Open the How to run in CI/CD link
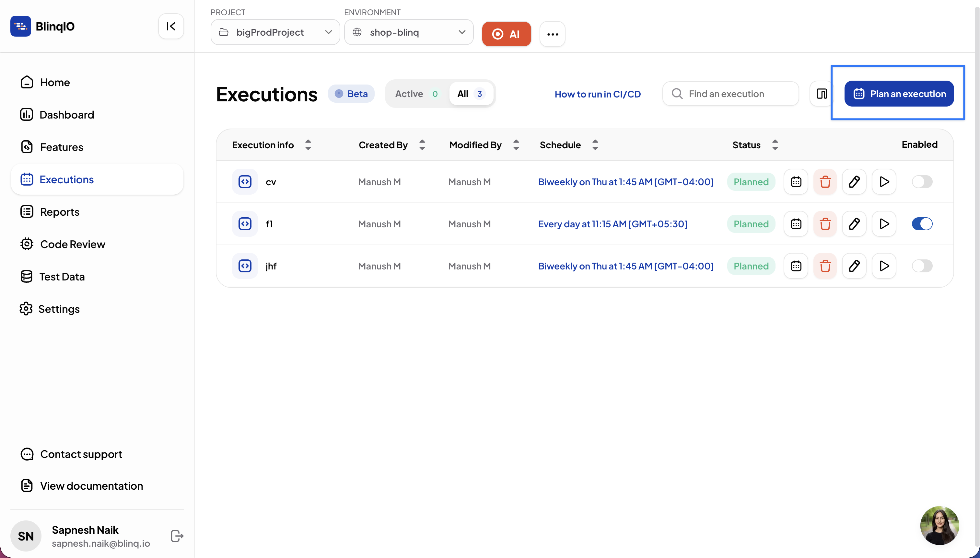 coord(597,94)
